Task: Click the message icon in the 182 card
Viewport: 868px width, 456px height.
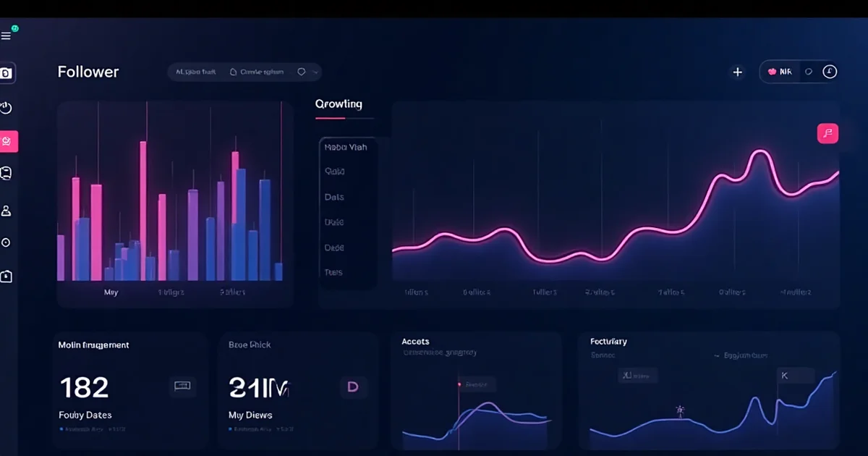Action: (x=182, y=387)
